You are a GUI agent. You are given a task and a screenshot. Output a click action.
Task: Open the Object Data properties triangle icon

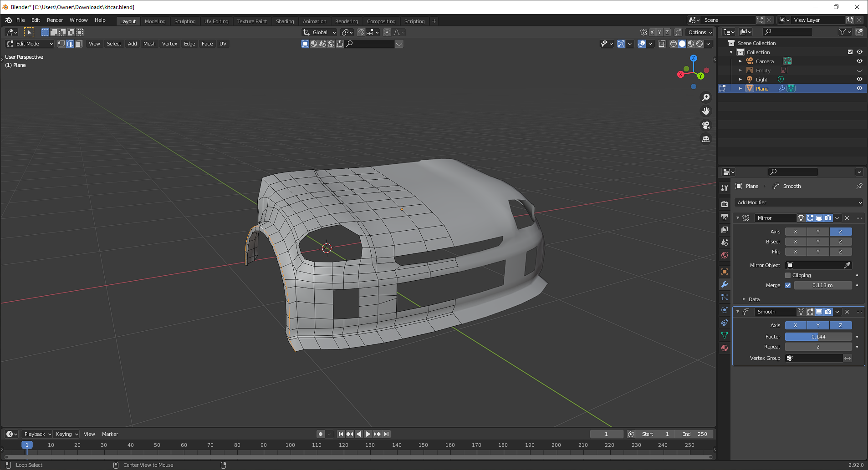point(725,335)
